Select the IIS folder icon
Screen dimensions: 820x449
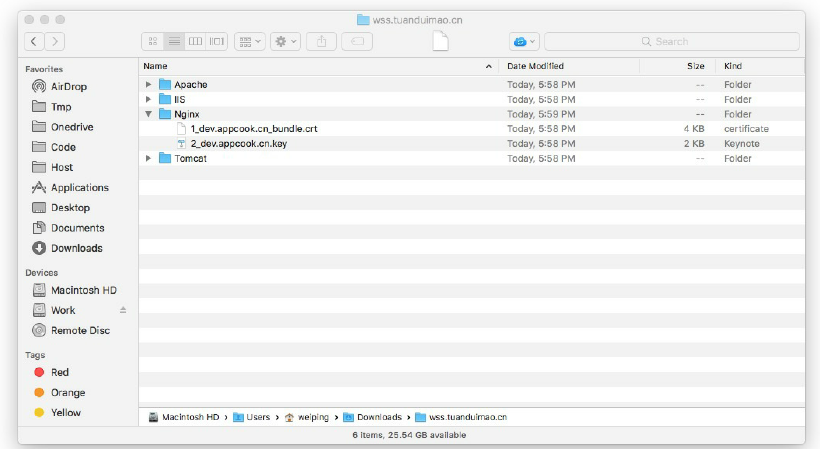[x=165, y=99]
